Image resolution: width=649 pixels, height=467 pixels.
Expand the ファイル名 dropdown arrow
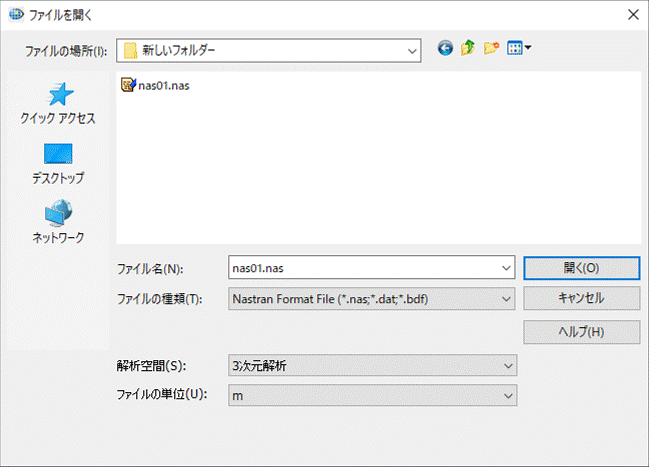[x=507, y=268]
